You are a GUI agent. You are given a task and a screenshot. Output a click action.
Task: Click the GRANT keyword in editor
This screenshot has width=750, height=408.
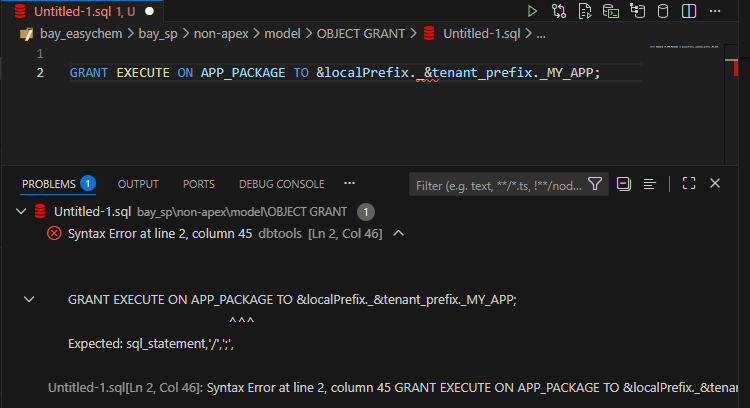click(x=88, y=73)
